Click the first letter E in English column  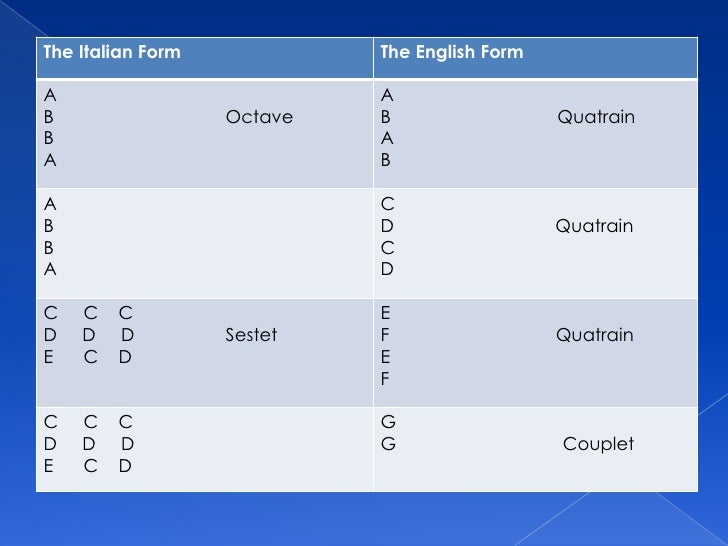tap(385, 312)
